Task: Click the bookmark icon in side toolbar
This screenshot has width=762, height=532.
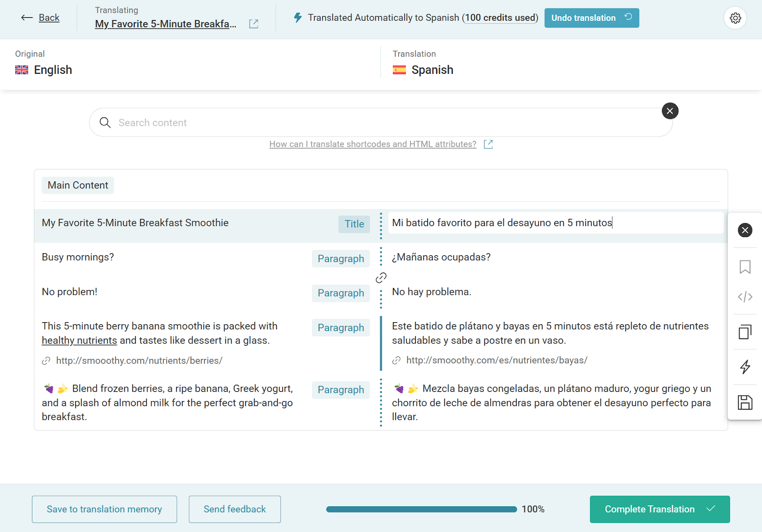Action: click(x=745, y=267)
